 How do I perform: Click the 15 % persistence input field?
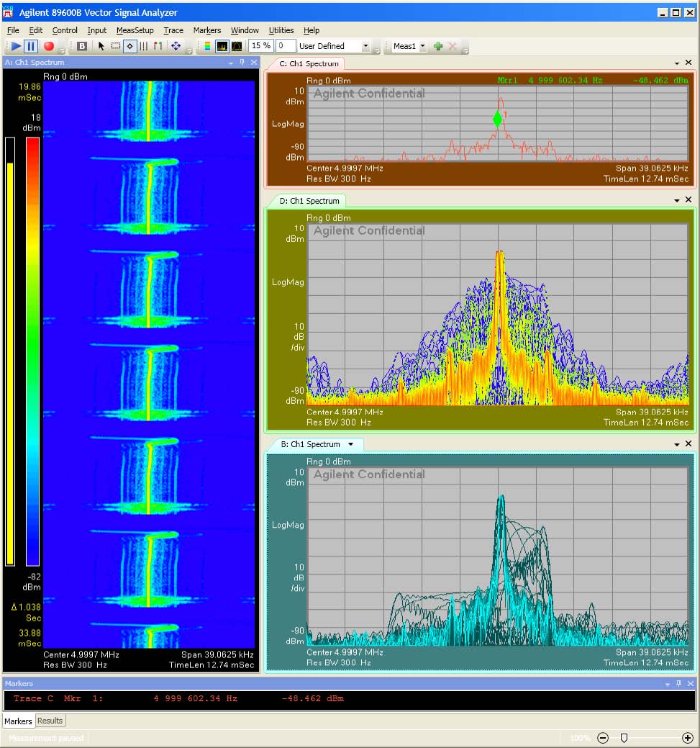tap(261, 46)
